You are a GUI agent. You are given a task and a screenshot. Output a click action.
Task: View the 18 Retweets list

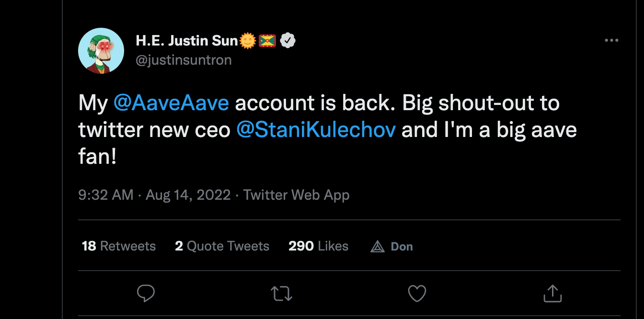coord(119,246)
